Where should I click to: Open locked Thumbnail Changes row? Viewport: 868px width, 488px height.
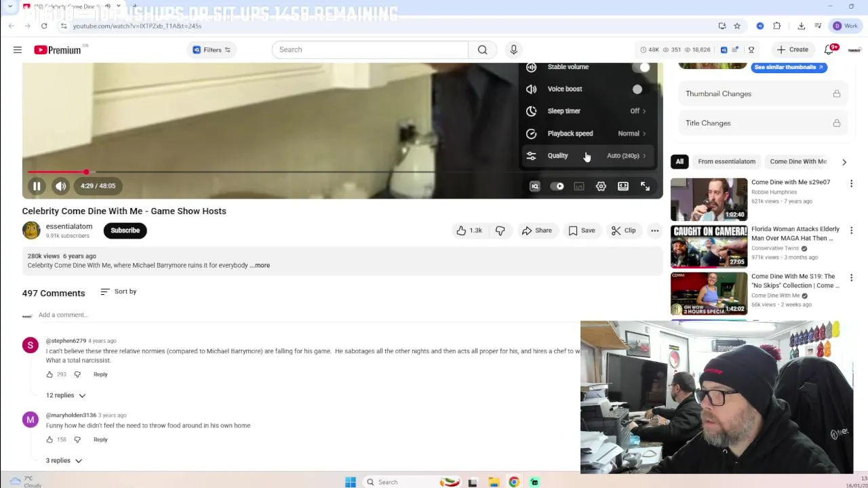tap(763, 94)
